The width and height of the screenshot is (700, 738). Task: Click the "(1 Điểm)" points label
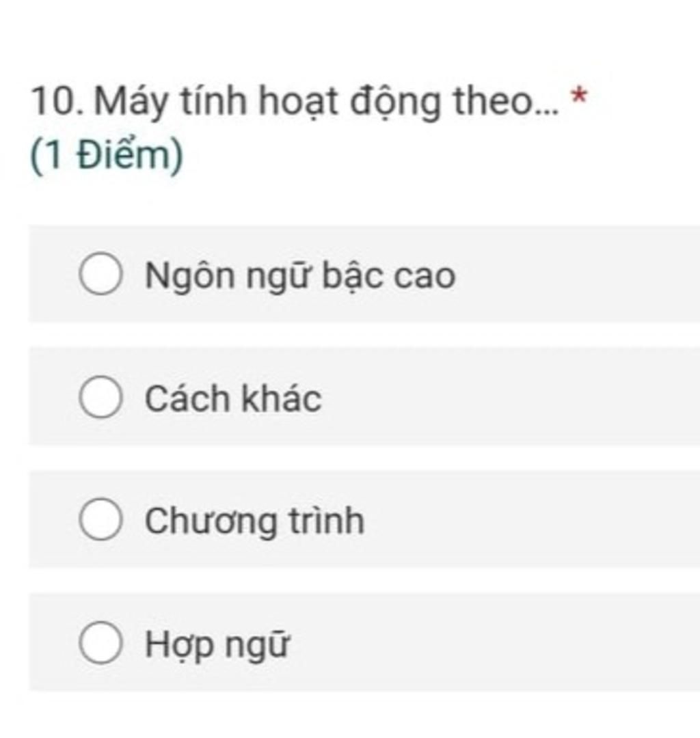pos(107,156)
